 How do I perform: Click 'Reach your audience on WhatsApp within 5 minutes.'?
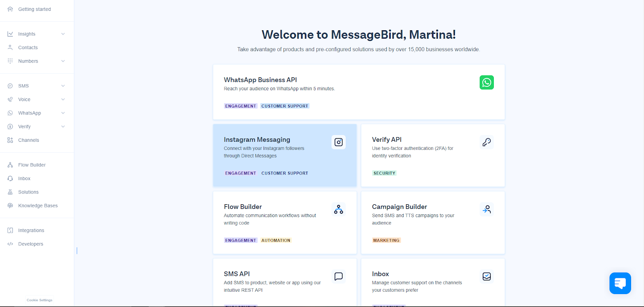click(x=279, y=89)
